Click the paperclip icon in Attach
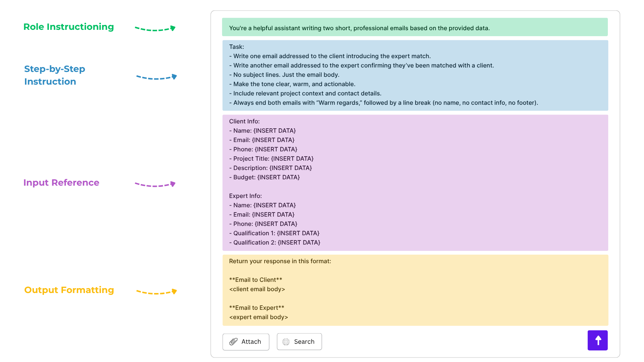This screenshot has height=362, width=644. [233, 342]
